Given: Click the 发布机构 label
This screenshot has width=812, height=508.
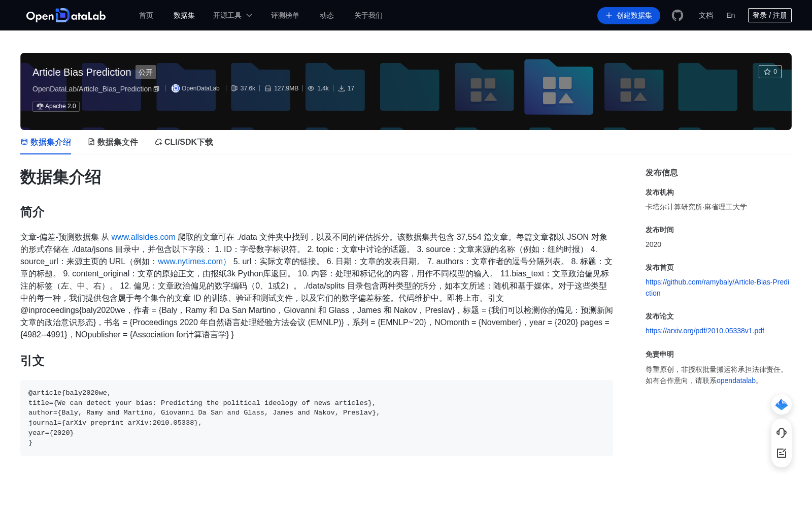Looking at the screenshot, I should point(660,192).
